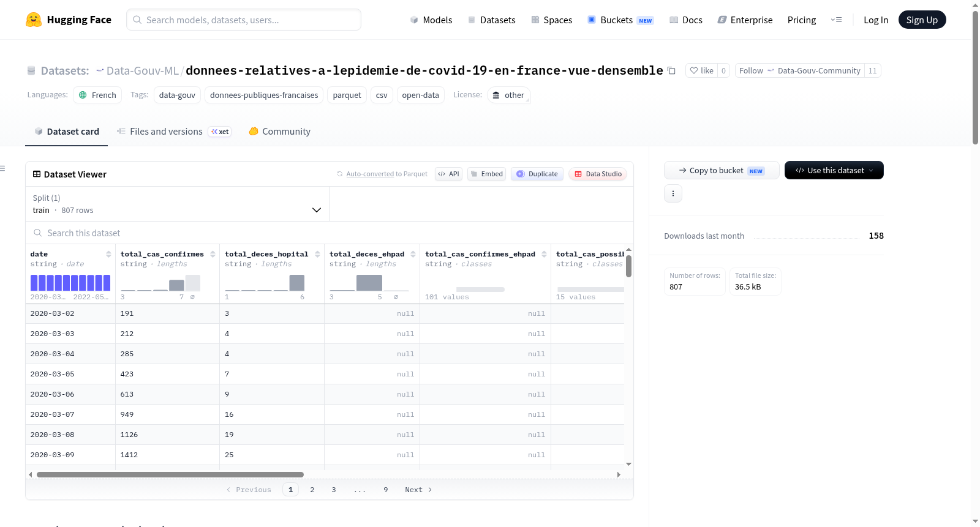
Task: Click the table vertical scrollbar thumb
Action: tap(628, 266)
